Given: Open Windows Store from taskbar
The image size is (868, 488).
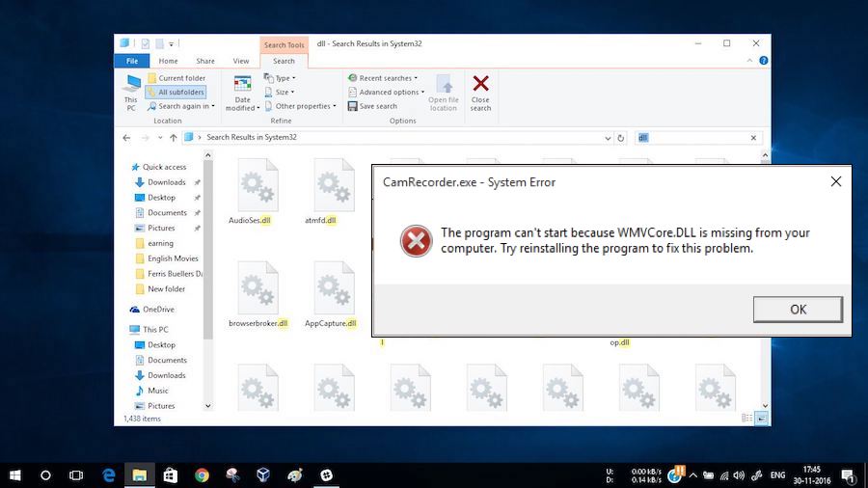Looking at the screenshot, I should click(x=171, y=475).
